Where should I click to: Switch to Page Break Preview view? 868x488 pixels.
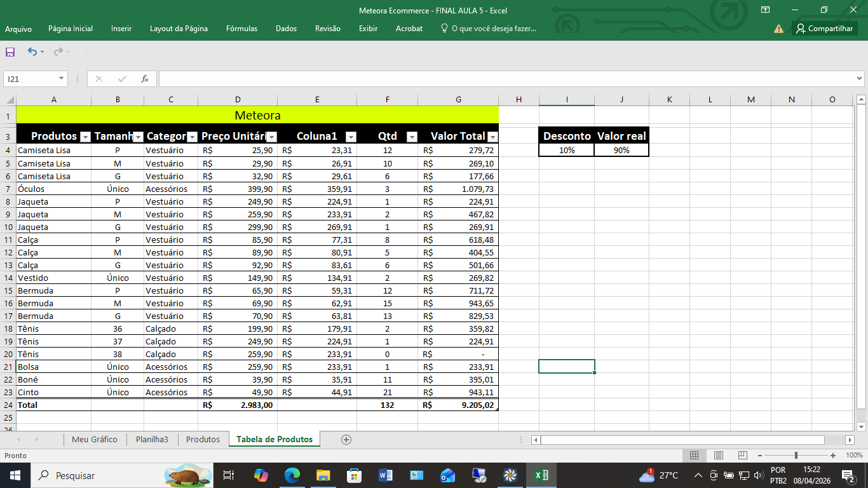[743, 456]
